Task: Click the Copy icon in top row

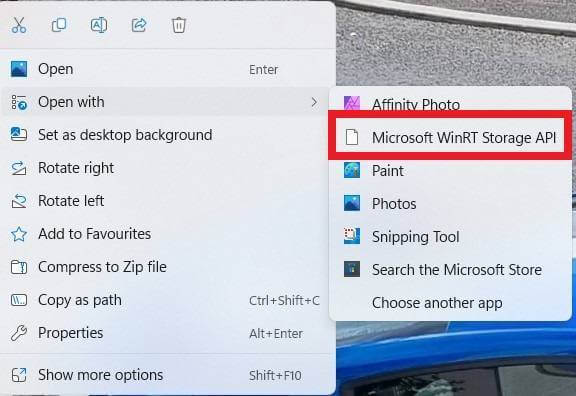Action: pyautogui.click(x=59, y=25)
